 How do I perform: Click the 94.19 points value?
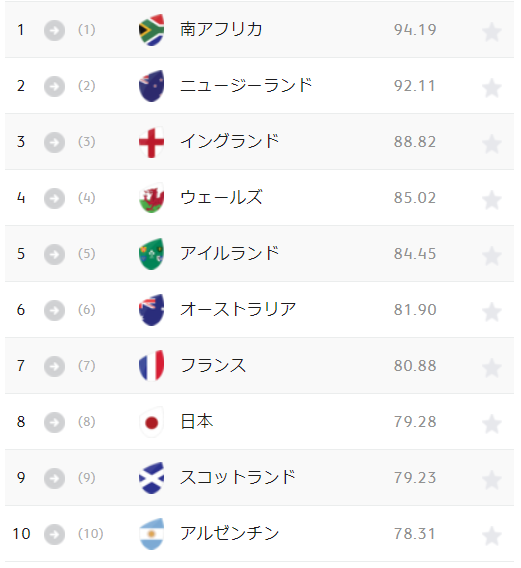point(415,30)
